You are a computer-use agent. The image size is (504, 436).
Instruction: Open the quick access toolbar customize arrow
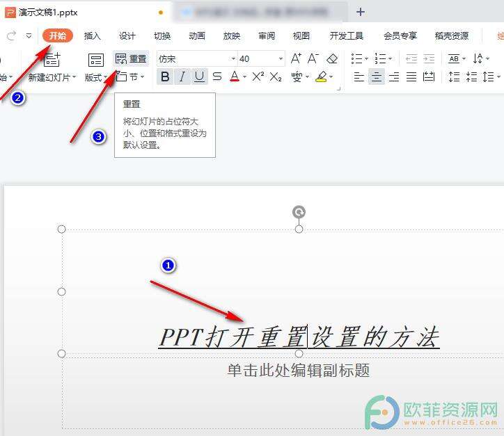[29, 36]
